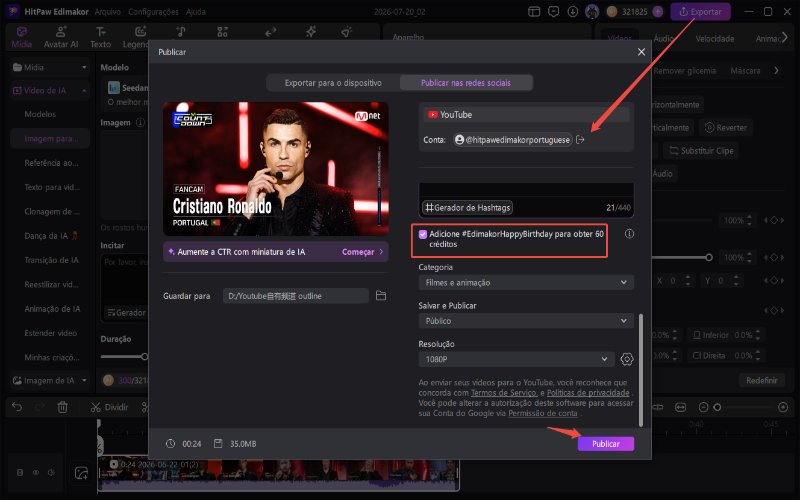Toggle track visibility eye icon in timeline
800x500 pixels.
(36, 472)
